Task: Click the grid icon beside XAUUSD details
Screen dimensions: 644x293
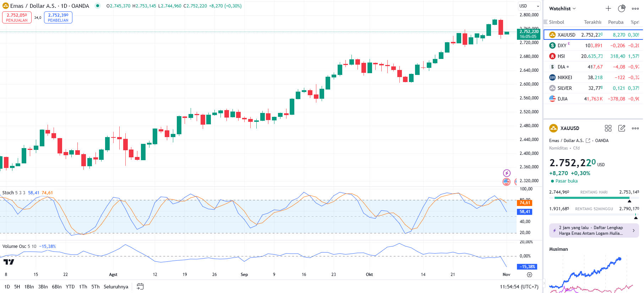Action: pyautogui.click(x=608, y=128)
